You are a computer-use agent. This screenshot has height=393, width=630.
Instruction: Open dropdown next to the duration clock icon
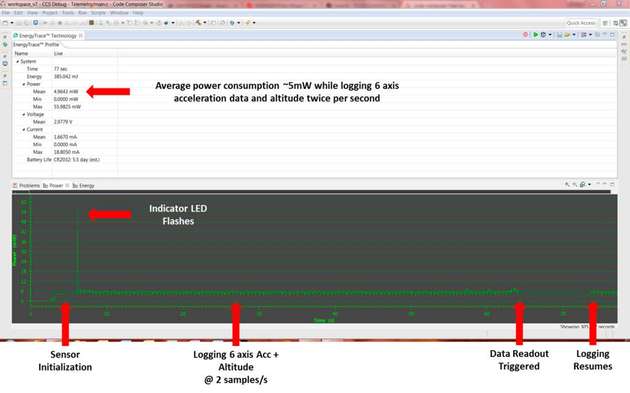(x=550, y=35)
